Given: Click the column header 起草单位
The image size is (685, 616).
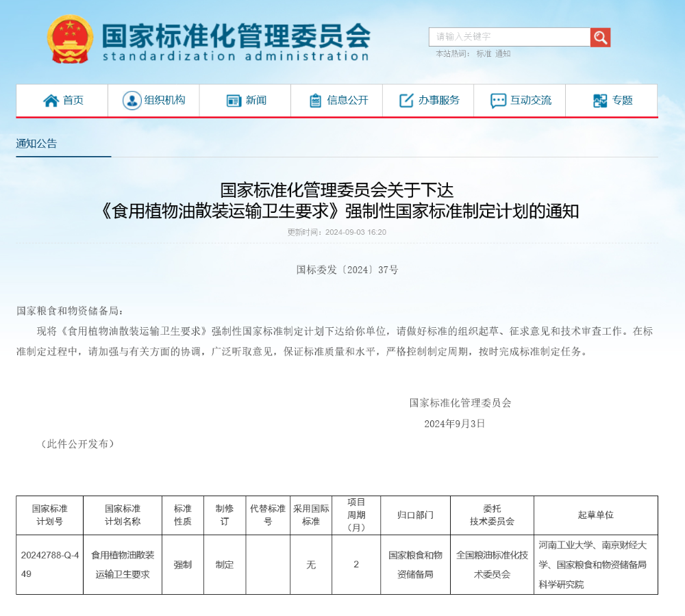Looking at the screenshot, I should 596,515.
